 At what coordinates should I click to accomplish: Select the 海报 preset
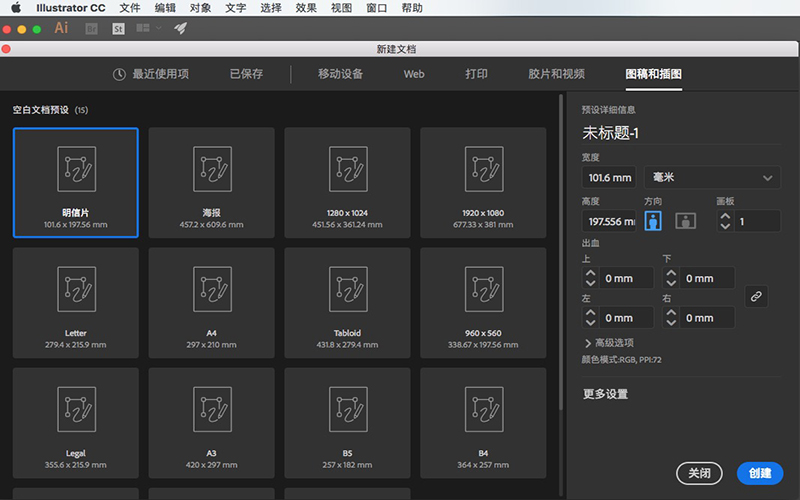point(211,183)
